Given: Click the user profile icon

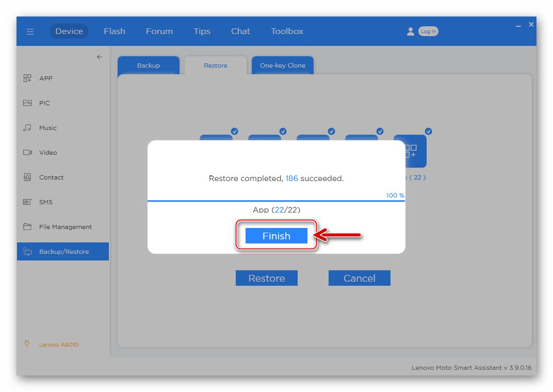Looking at the screenshot, I should (410, 31).
